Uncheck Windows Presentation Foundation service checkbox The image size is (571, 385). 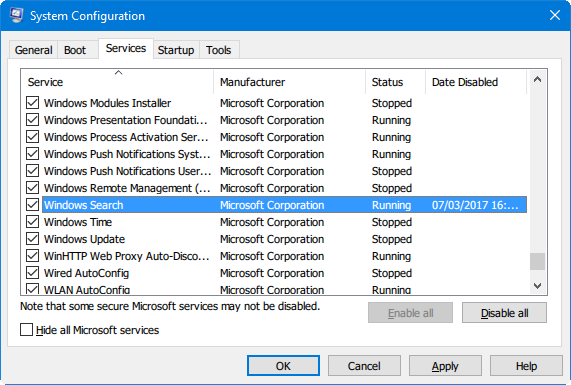(32, 120)
